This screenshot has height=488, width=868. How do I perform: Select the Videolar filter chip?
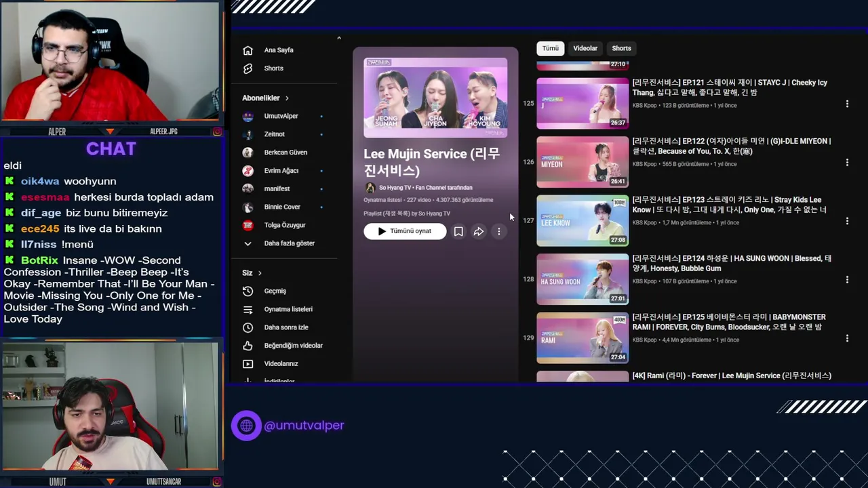585,48
